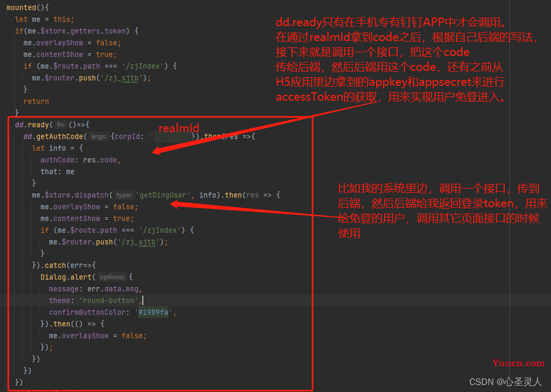Image resolution: width=551 pixels, height=392 pixels.
Task: Click the 'options:' parameter hint
Action: point(112,277)
